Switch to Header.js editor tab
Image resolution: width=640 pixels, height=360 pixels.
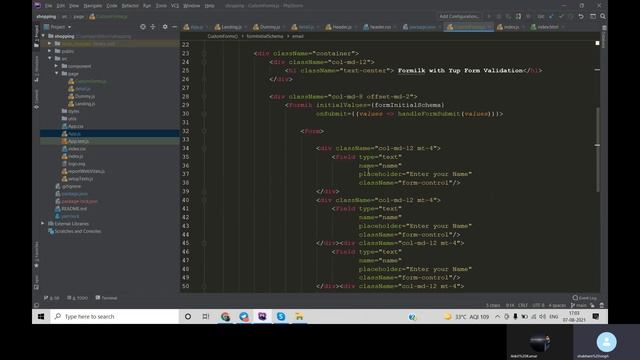pos(341,27)
